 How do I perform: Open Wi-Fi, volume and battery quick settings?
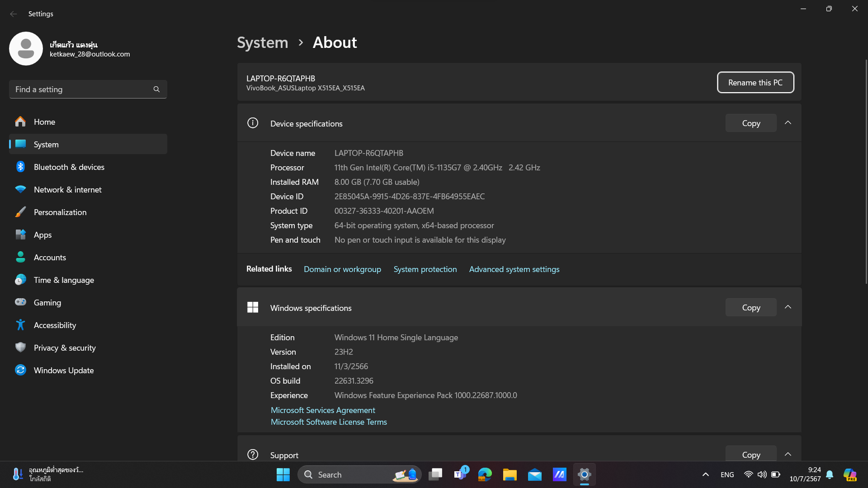coord(762,474)
